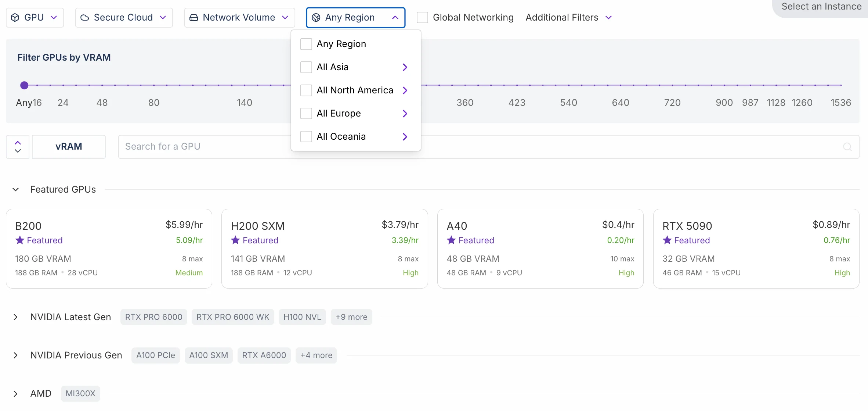Click the +4 more chip

coord(316,355)
